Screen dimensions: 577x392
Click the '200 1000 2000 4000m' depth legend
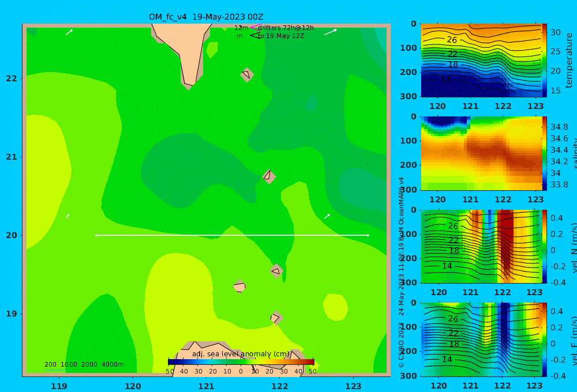click(x=84, y=364)
